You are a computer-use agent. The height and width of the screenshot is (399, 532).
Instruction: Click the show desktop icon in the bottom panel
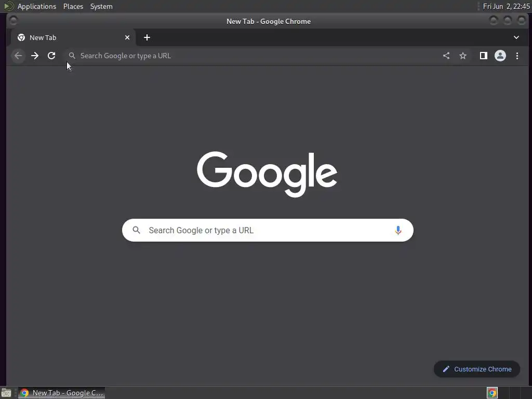click(x=6, y=393)
